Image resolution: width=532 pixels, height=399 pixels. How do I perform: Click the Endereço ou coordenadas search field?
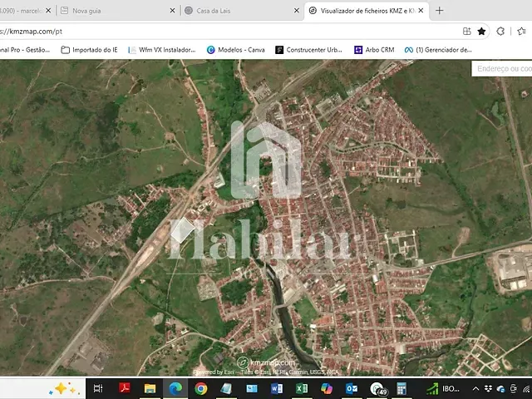502,69
